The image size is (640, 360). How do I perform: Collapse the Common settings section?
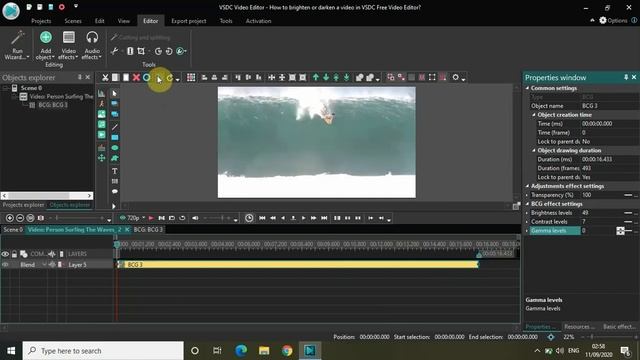tap(527, 88)
